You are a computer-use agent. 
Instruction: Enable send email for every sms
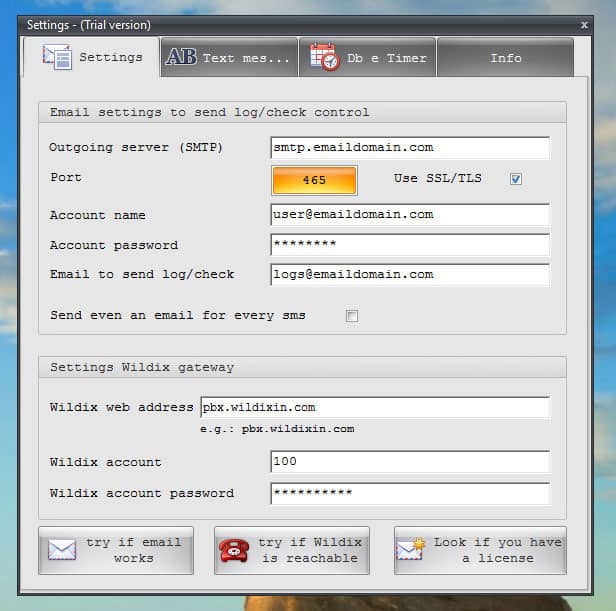(352, 316)
